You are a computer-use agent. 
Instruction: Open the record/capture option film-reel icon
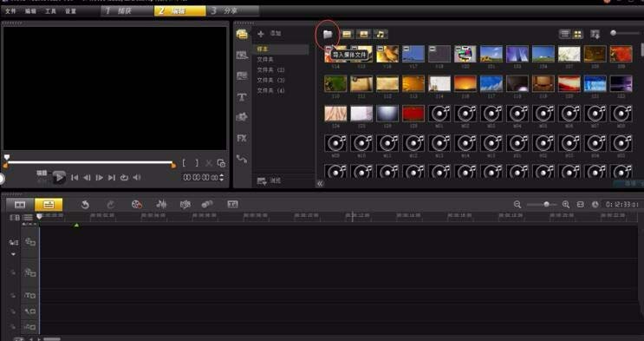(136, 205)
